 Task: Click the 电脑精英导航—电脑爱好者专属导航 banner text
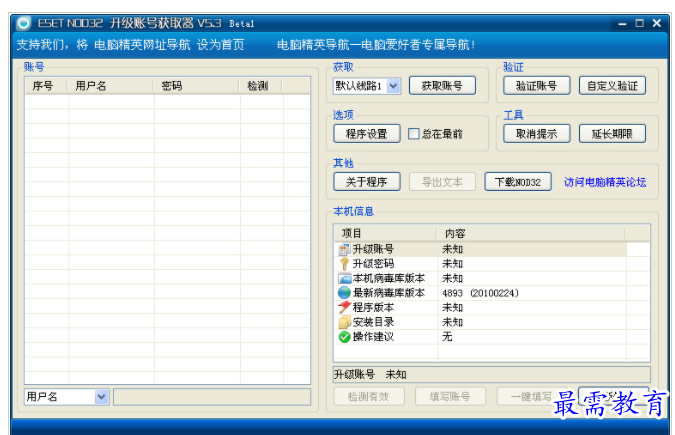[x=376, y=44]
